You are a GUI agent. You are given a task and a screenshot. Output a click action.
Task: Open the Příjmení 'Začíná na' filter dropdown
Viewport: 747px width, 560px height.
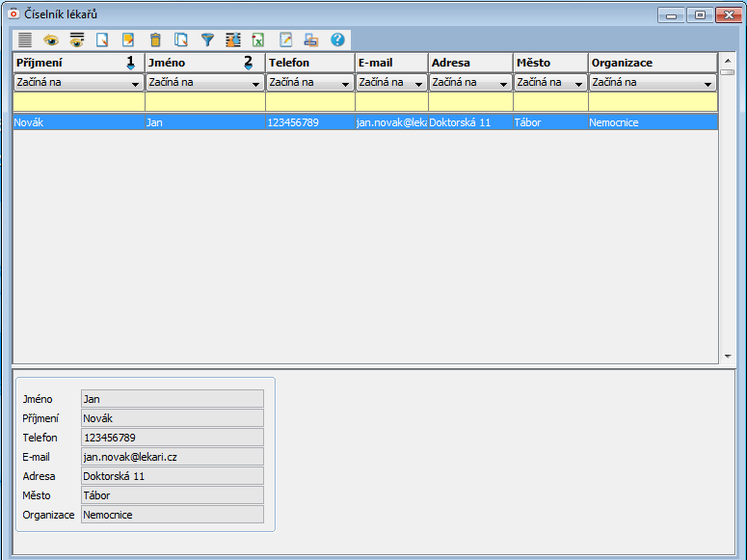135,84
